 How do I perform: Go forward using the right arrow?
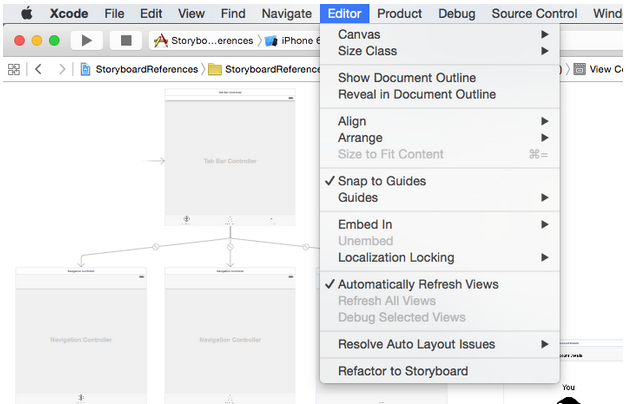pos(62,69)
